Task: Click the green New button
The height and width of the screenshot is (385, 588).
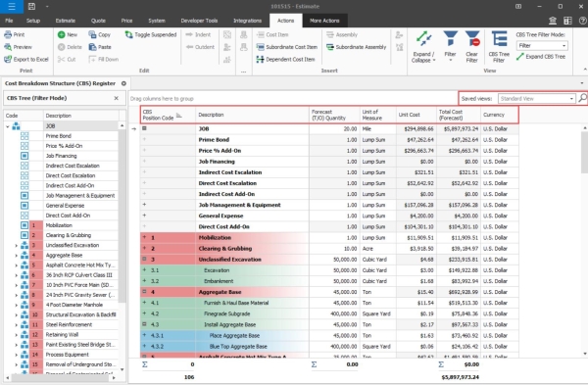Action: click(x=68, y=34)
